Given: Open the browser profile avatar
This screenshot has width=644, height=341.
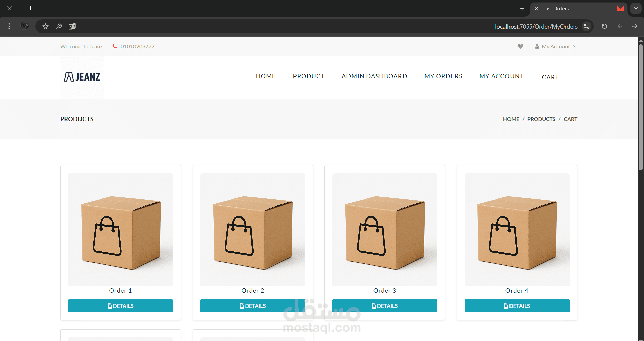Looking at the screenshot, I should pos(24,26).
